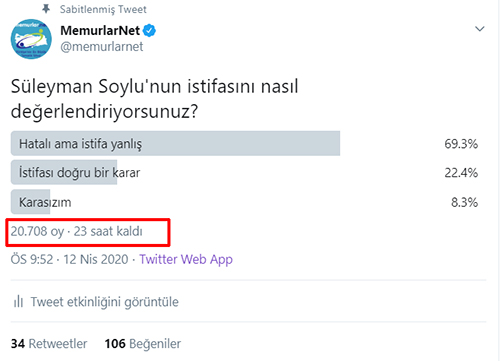
Task: Click the pinned tweet pushpin icon
Action: (x=46, y=9)
